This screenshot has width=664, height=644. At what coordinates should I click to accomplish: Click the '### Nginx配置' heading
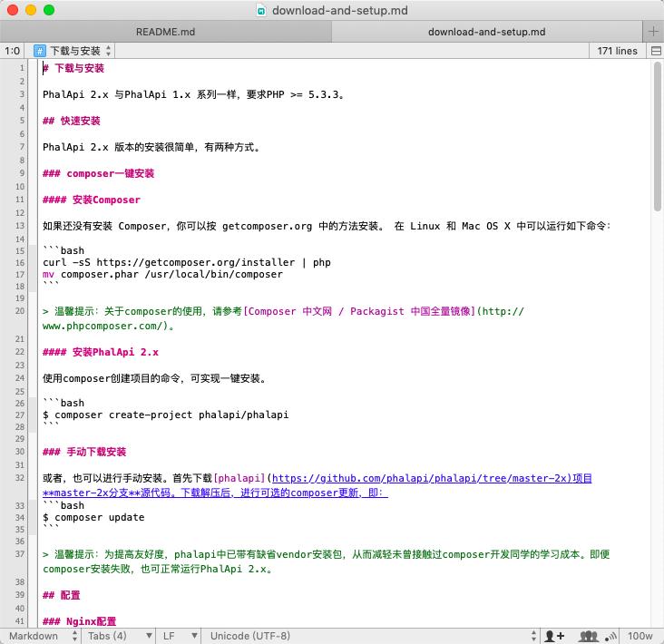click(x=80, y=621)
